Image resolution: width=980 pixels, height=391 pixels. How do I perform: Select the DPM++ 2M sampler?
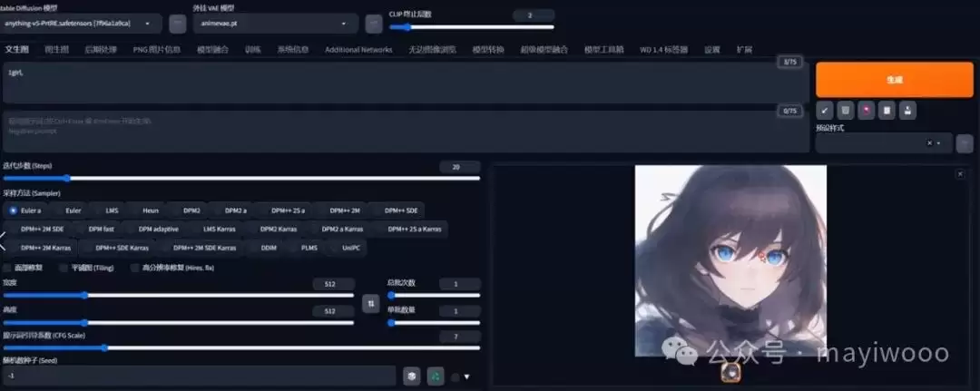pos(340,210)
